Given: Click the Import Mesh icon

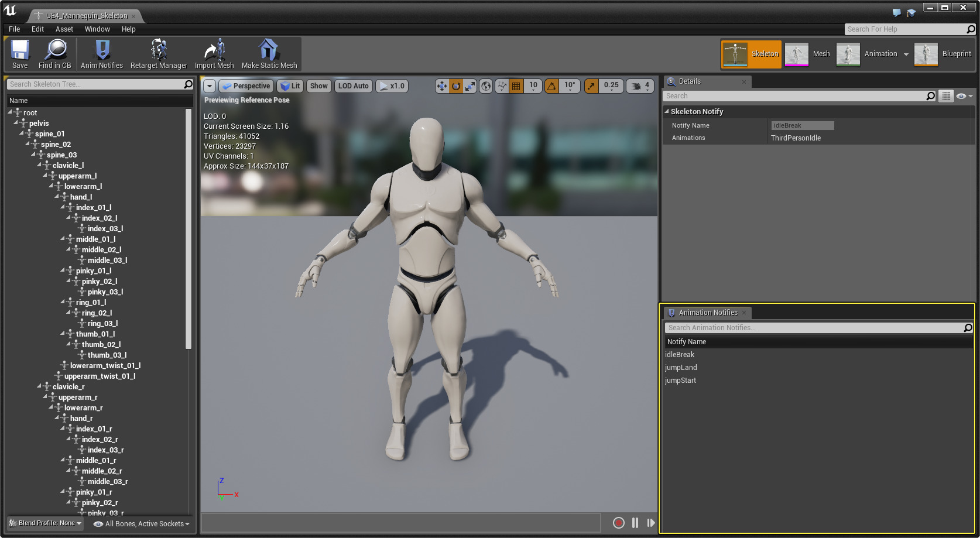Looking at the screenshot, I should (214, 54).
